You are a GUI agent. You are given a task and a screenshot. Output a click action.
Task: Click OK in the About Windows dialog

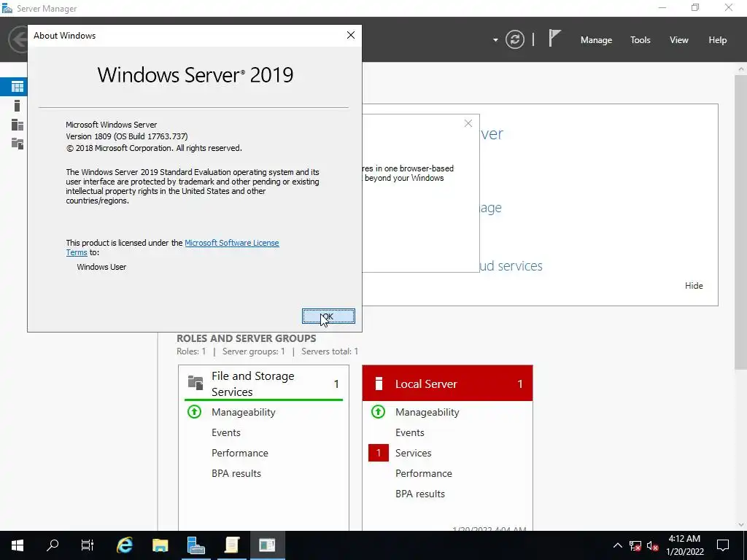pos(328,316)
